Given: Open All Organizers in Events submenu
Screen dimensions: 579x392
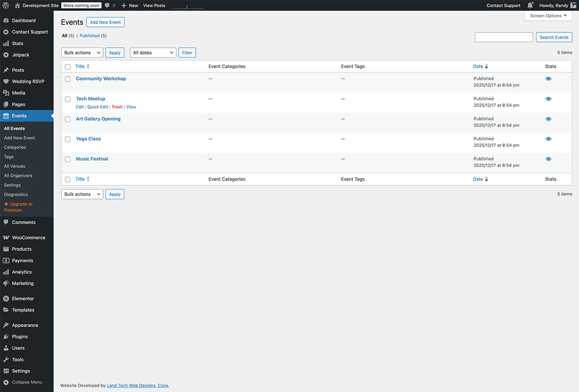Looking at the screenshot, I should pyautogui.click(x=18, y=176).
